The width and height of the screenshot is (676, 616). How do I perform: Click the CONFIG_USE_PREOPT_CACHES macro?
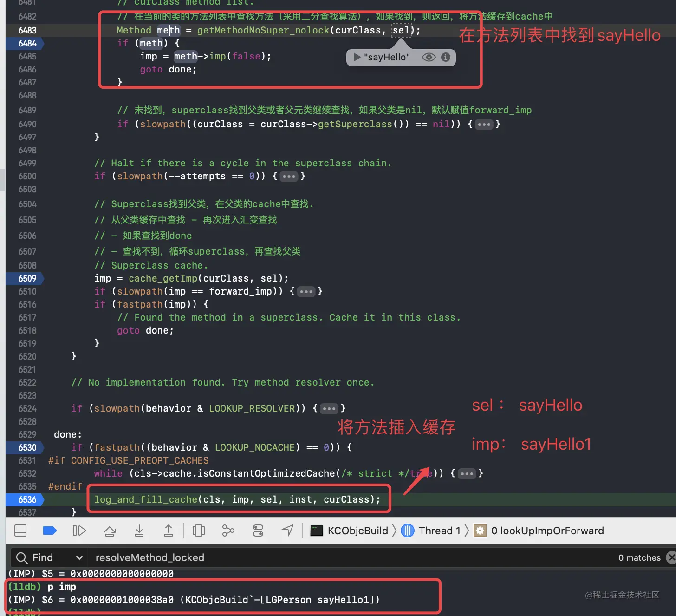140,460
